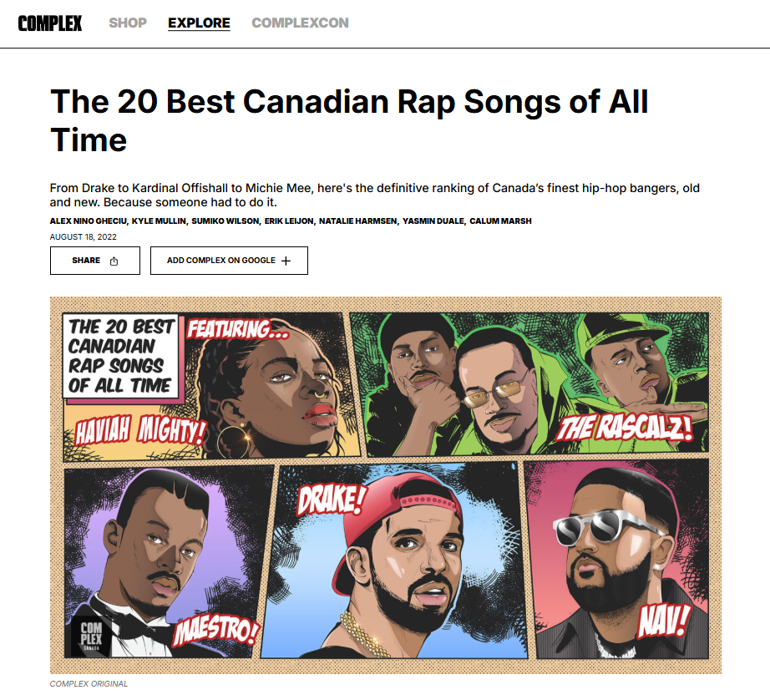Click the article headline text

coord(349,121)
